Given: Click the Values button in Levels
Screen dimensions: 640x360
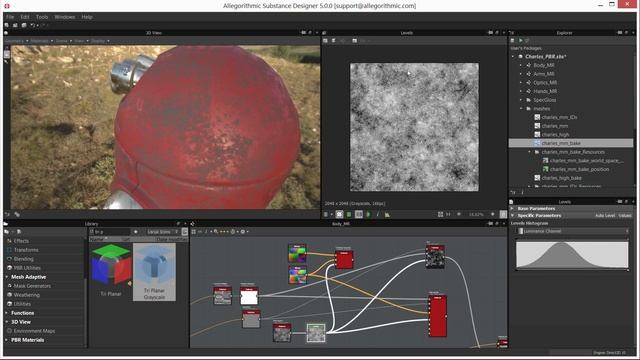Looking at the screenshot, I should pos(625,216).
